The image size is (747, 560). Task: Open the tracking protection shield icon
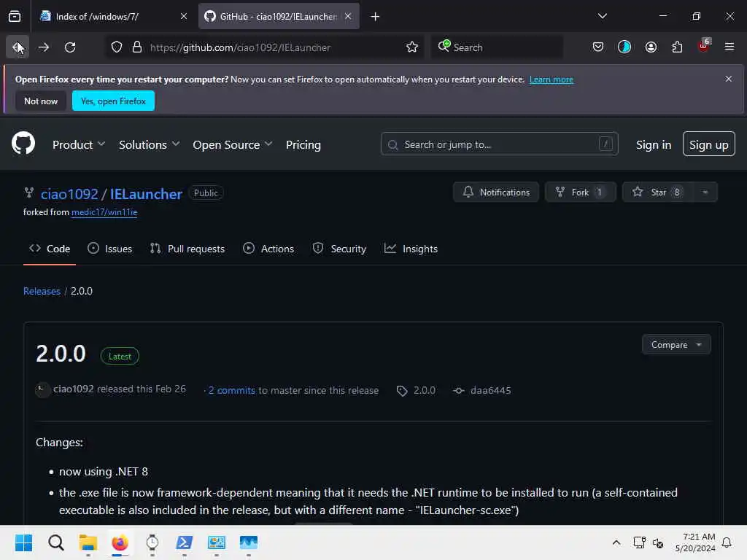point(117,47)
